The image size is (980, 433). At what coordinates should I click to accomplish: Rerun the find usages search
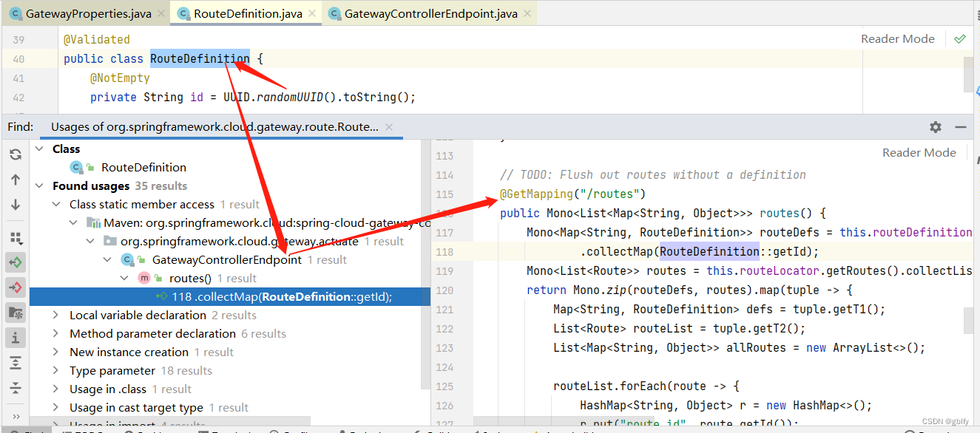pos(15,154)
